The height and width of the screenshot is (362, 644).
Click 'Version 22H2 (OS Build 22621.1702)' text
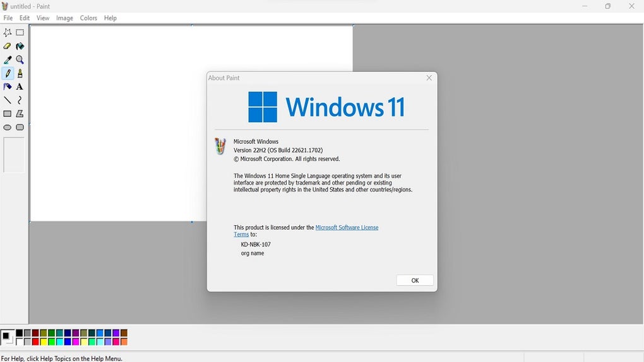(278, 150)
